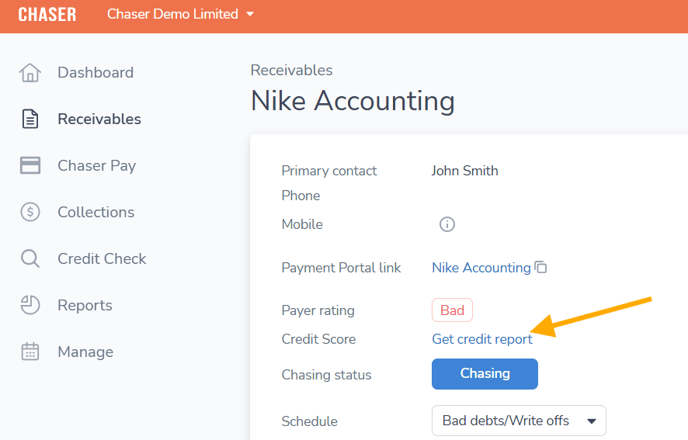
Task: Copy the Payment Portal link
Action: [x=541, y=268]
